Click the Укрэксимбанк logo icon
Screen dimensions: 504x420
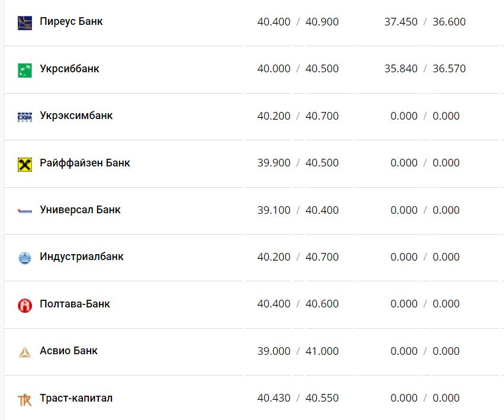pos(24,117)
